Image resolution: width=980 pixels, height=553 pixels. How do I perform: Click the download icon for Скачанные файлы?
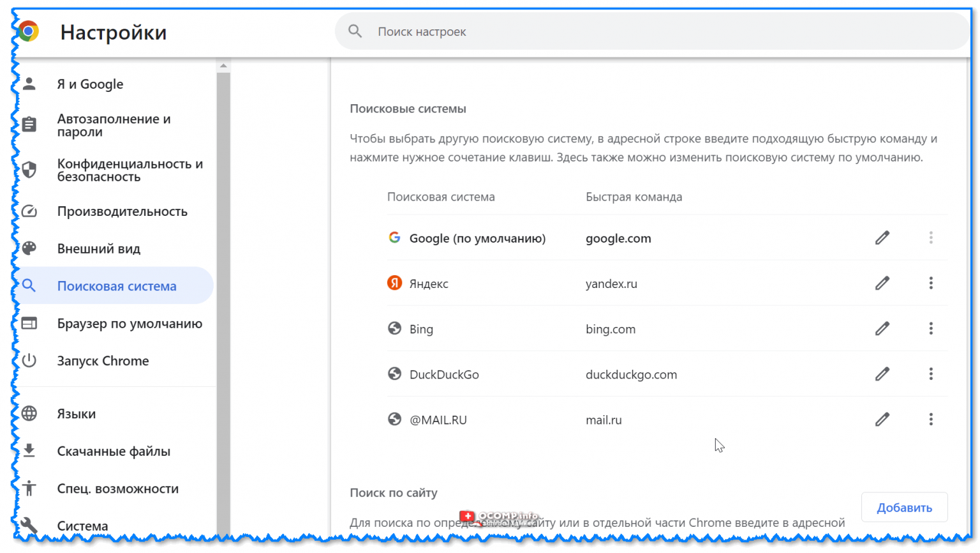29,451
